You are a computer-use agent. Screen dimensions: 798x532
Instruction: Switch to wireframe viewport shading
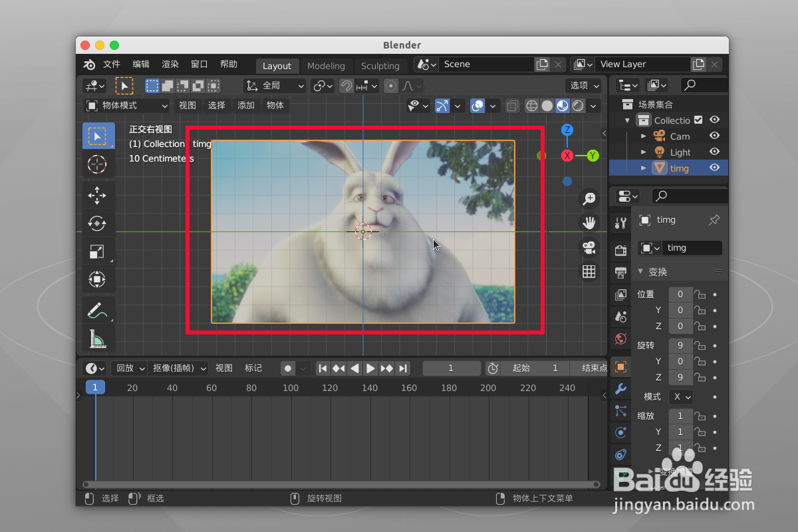click(x=532, y=106)
